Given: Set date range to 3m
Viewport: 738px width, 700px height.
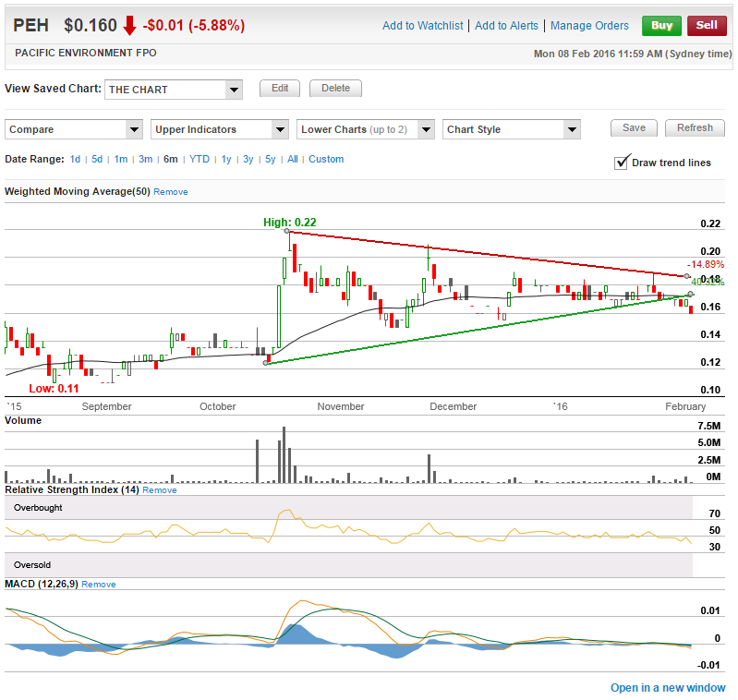Looking at the screenshot, I should click(x=145, y=159).
